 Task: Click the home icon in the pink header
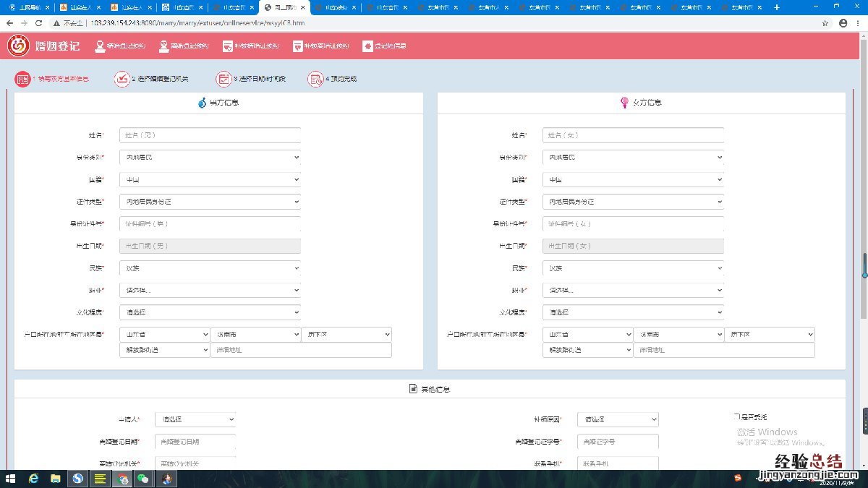[x=367, y=46]
